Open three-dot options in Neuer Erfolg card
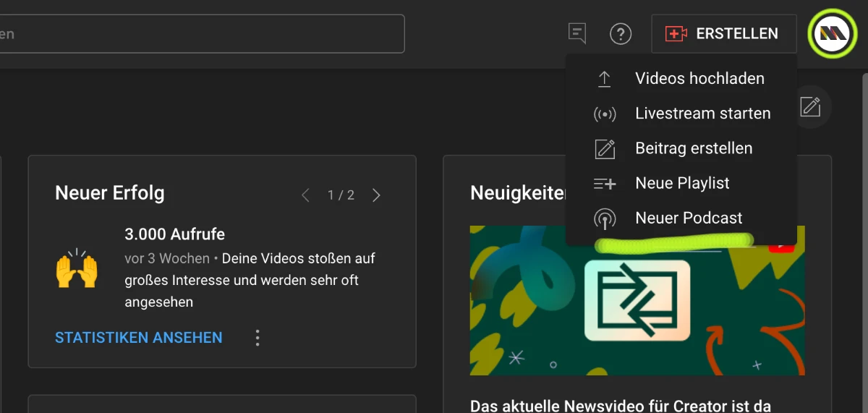 (x=257, y=338)
